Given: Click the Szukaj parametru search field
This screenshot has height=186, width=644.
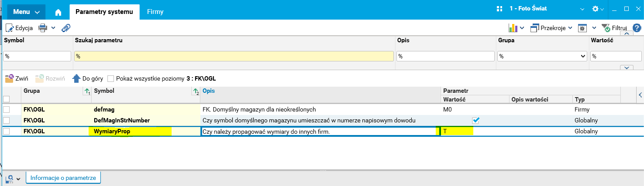Looking at the screenshot, I should coord(234,56).
